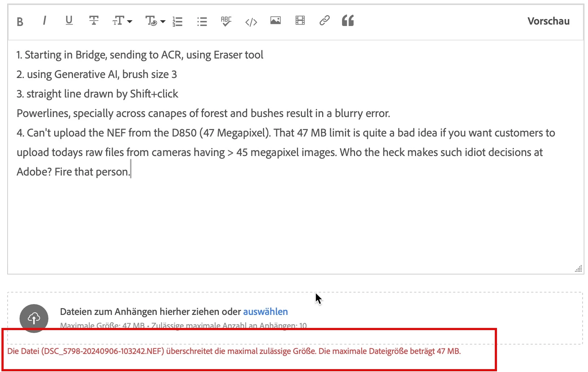Viewport: 588px width, 372px height.
Task: Click the editor resize handle
Action: click(x=579, y=269)
